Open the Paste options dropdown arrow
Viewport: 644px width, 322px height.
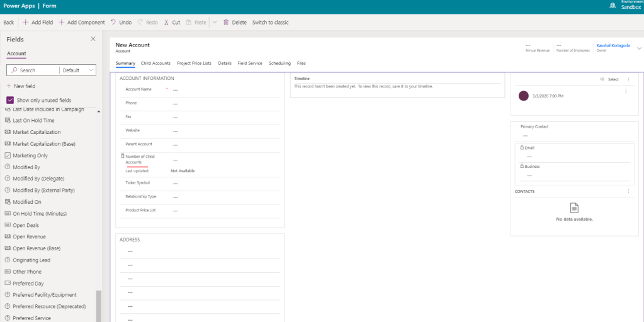(x=214, y=23)
